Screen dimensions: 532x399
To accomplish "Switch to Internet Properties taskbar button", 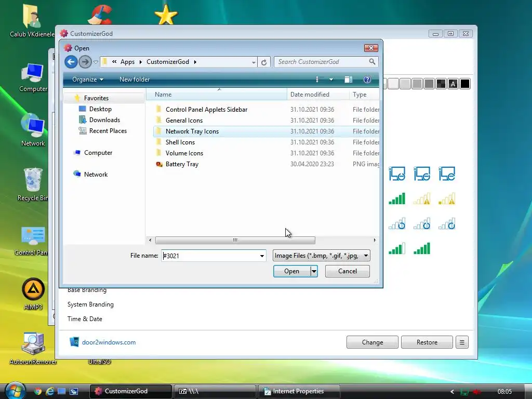I will 299,391.
